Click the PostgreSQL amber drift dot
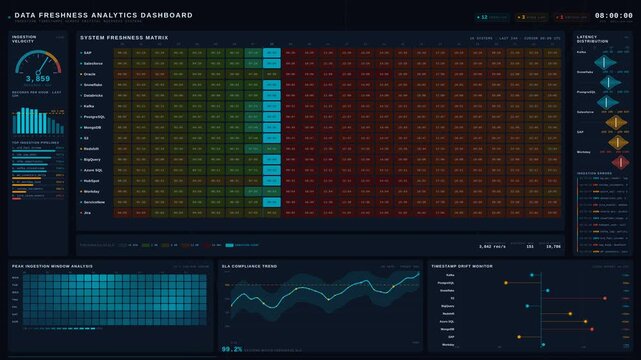 point(506,283)
